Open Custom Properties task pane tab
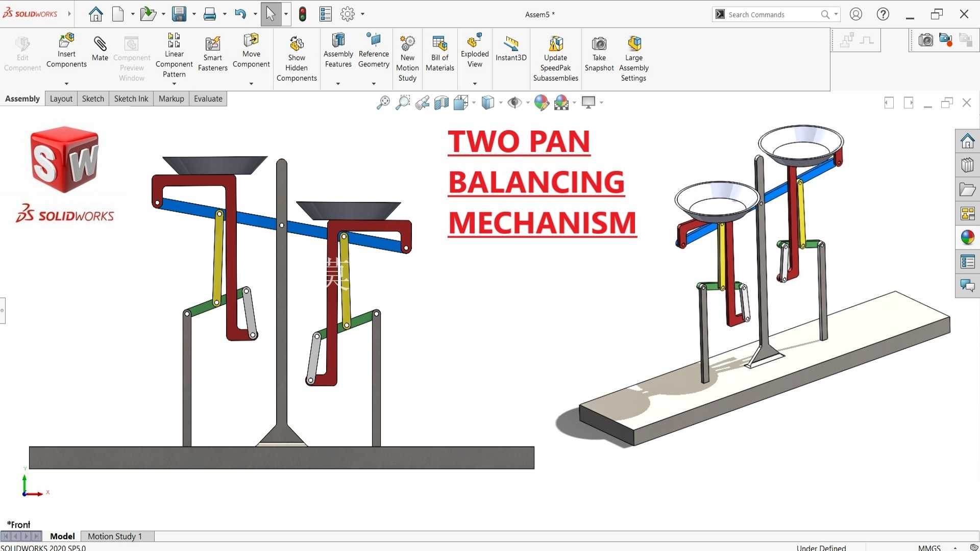 (967, 262)
